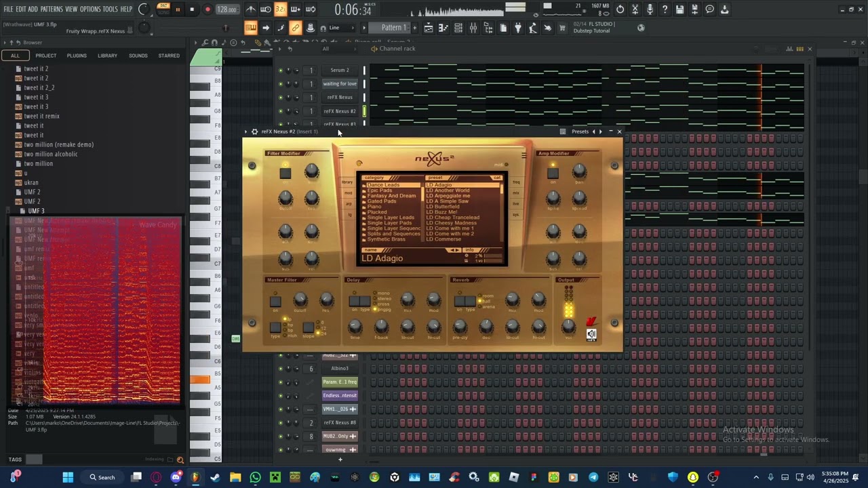This screenshot has height=488, width=868.
Task: Click the microphone recording icon
Action: click(x=650, y=9)
